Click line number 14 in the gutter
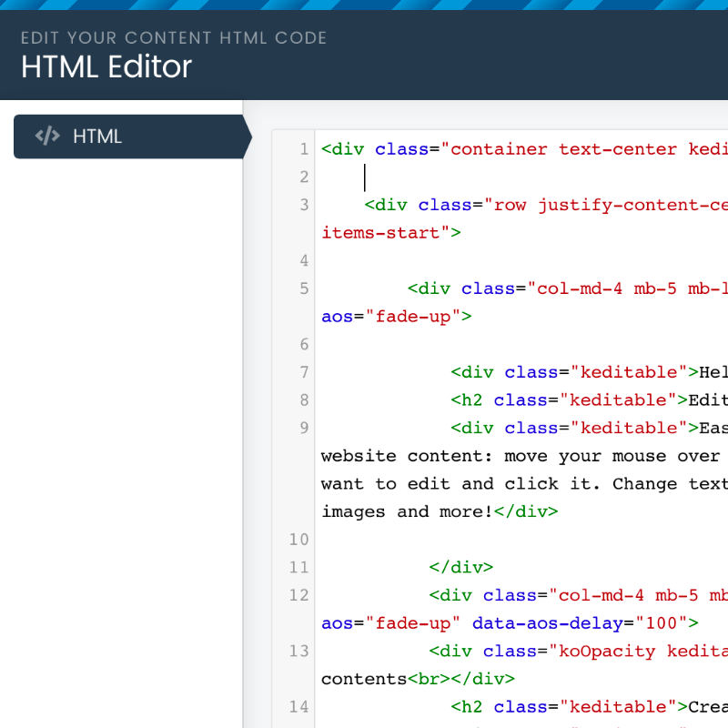The image size is (728, 728). coord(299,707)
